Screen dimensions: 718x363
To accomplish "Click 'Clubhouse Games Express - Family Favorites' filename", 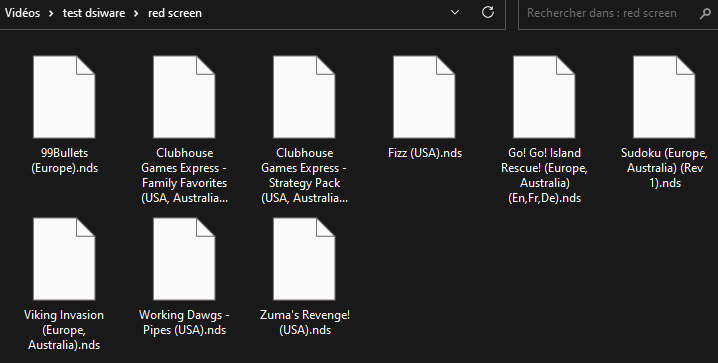I will point(185,175).
